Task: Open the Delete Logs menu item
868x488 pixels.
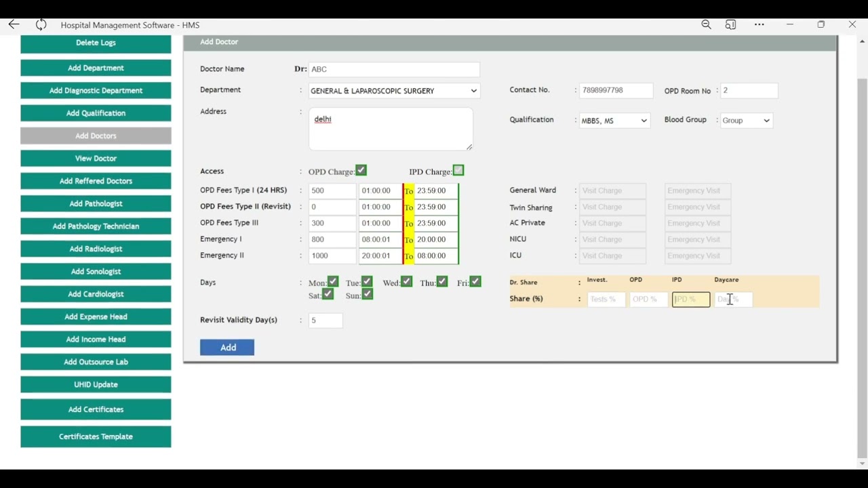Action: (96, 43)
